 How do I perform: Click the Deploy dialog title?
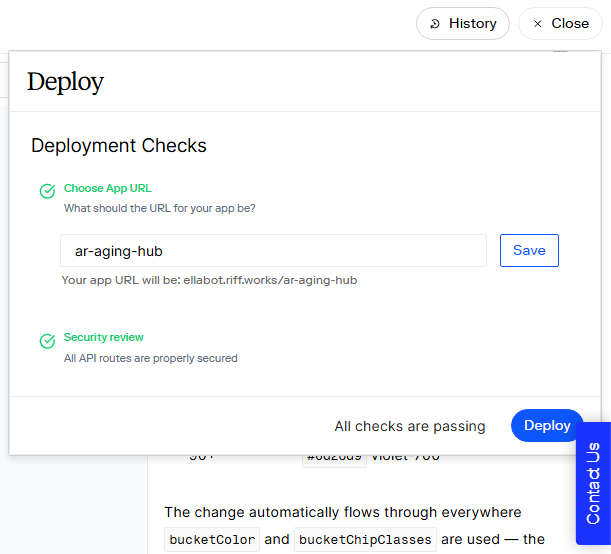65,82
